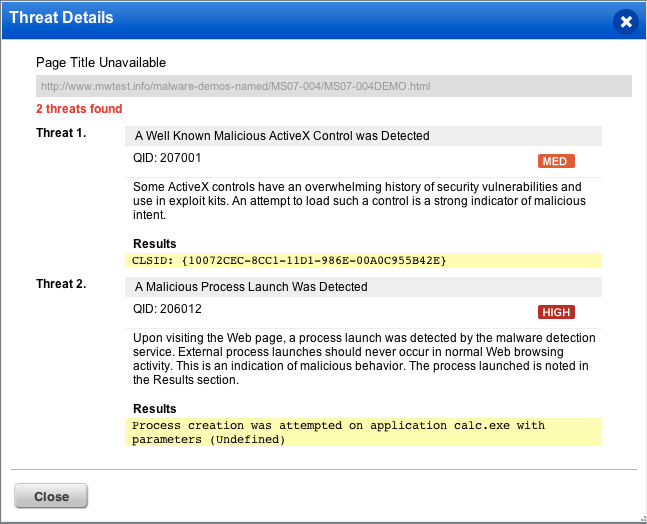Click the mwtest.info URL field
This screenshot has height=524, width=647.
(x=334, y=86)
